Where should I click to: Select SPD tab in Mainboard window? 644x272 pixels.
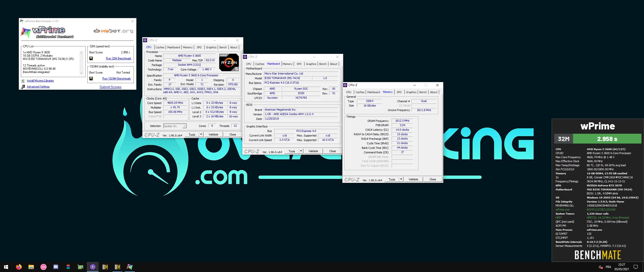click(x=299, y=64)
